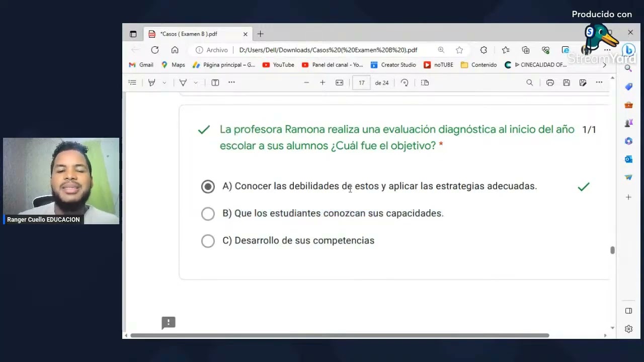Zoom in the PDF with the plus button

[323, 82]
